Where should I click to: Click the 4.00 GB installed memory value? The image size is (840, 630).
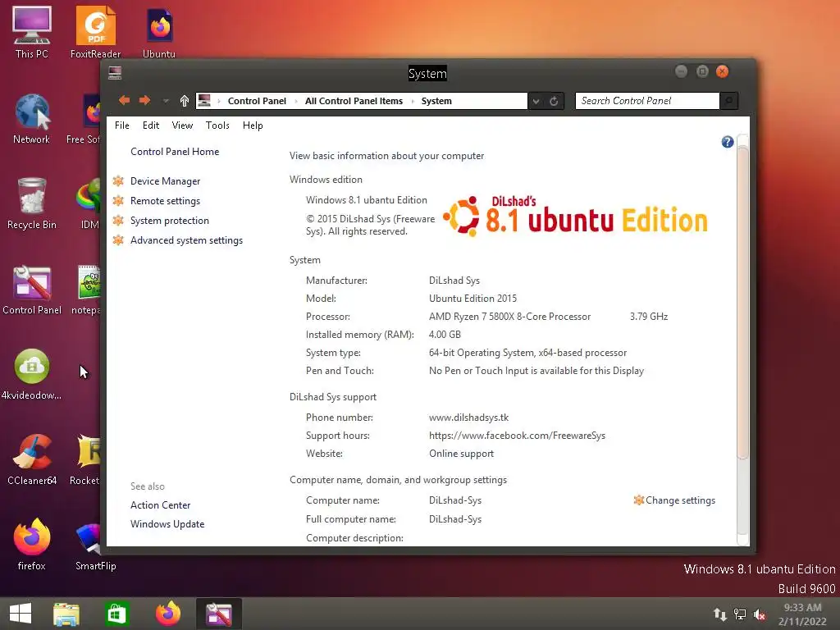tap(445, 335)
